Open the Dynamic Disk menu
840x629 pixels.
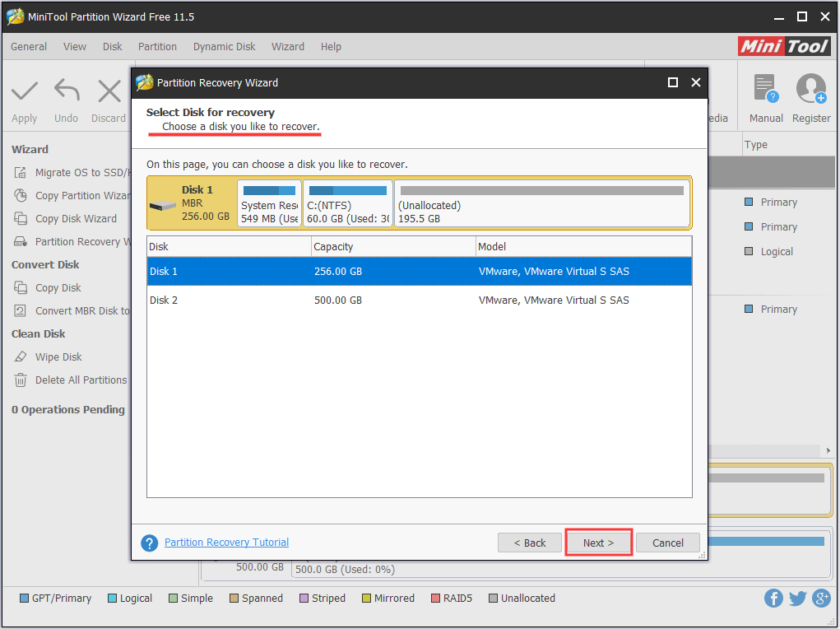click(x=225, y=47)
